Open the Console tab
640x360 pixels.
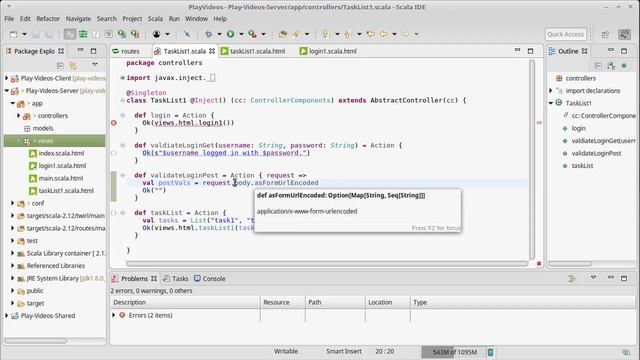point(210,279)
